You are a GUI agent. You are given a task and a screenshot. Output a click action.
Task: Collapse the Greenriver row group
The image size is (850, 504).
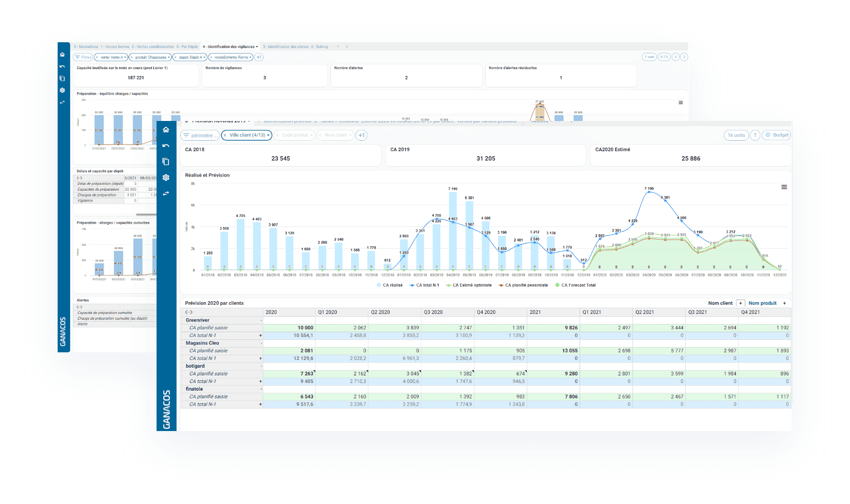[x=261, y=320]
